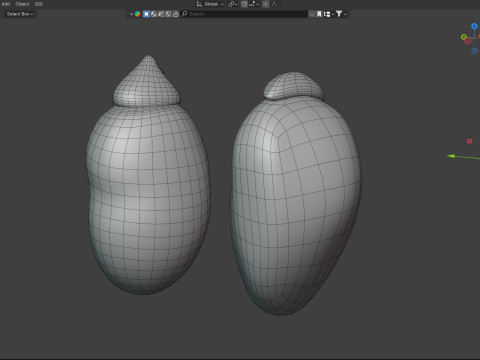
Task: Open the display layout dropdown
Action: (329, 14)
